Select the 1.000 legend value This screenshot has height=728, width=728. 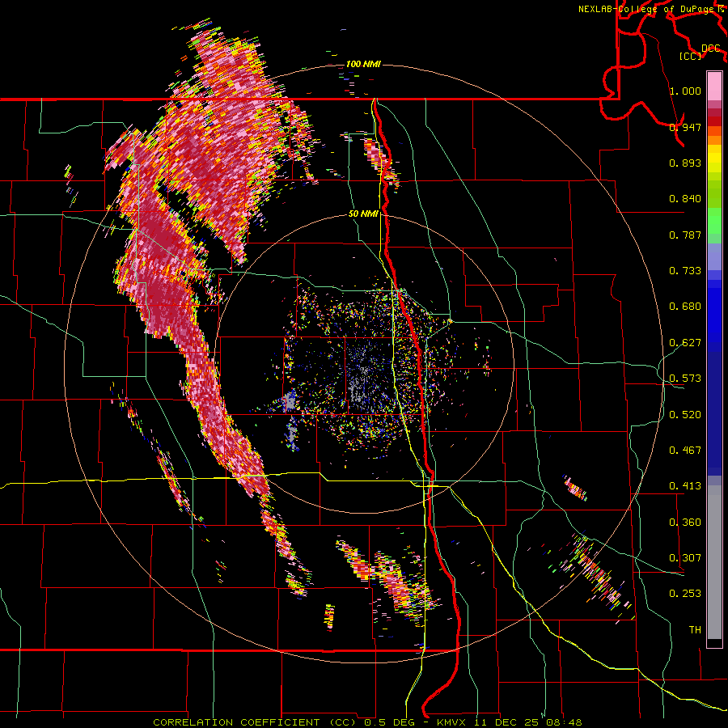tap(685, 91)
